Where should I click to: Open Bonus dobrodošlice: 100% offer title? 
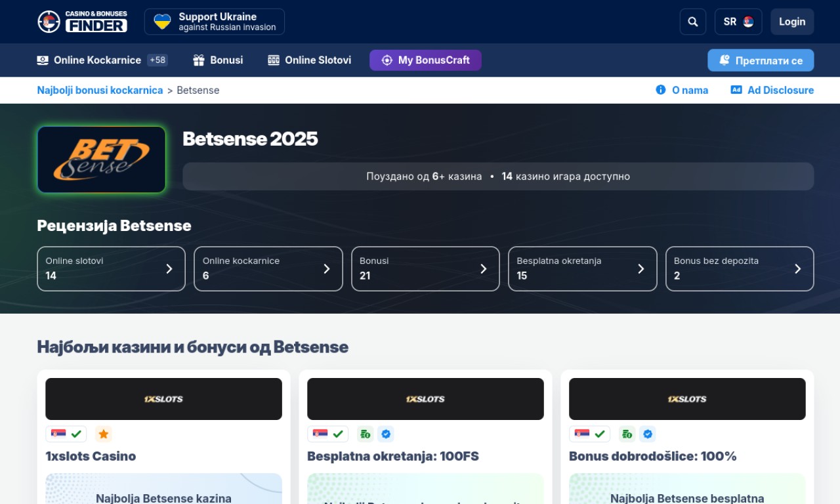[653, 456]
